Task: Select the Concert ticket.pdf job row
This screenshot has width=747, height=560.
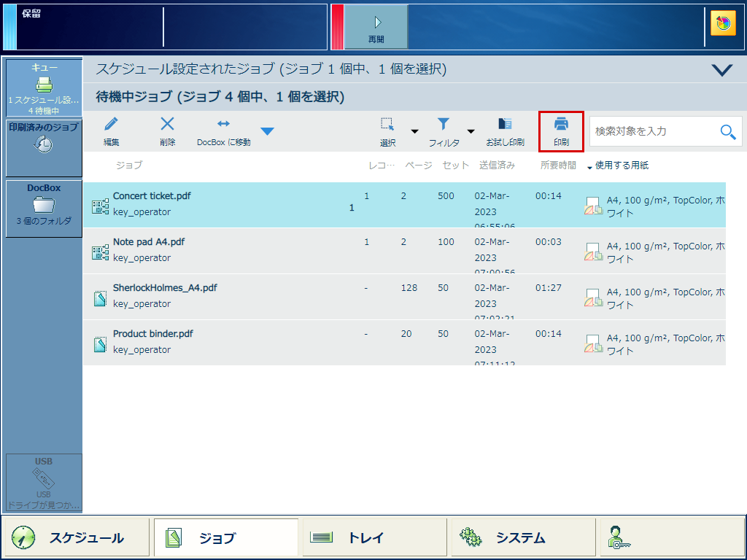Action: (404, 205)
